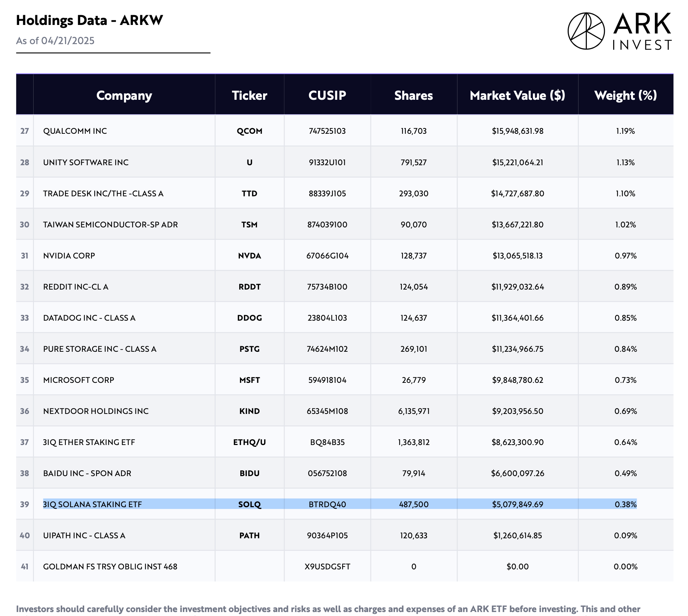Select UIPATH market value $1,260,614.85
The image size is (688, 616).
click(517, 535)
